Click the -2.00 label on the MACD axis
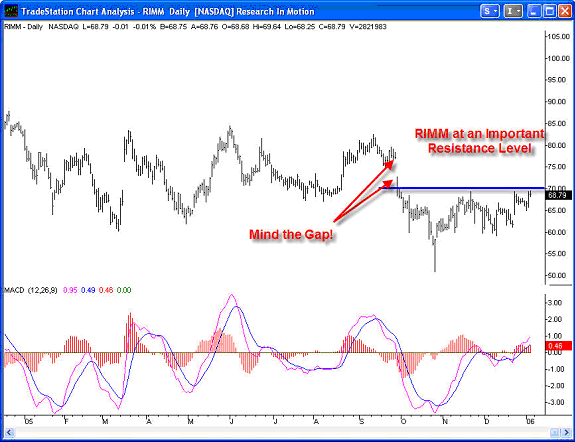The height and width of the screenshot is (442, 575). pos(555,386)
